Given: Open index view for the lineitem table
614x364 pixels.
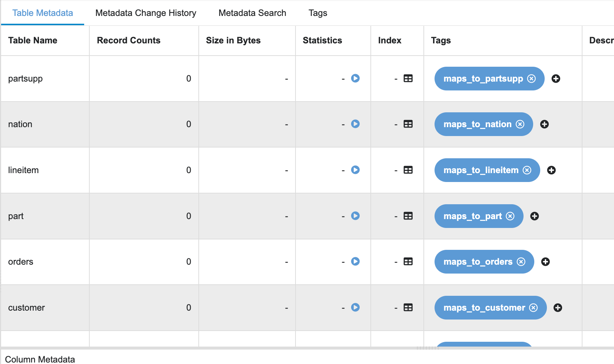Looking at the screenshot, I should (408, 170).
